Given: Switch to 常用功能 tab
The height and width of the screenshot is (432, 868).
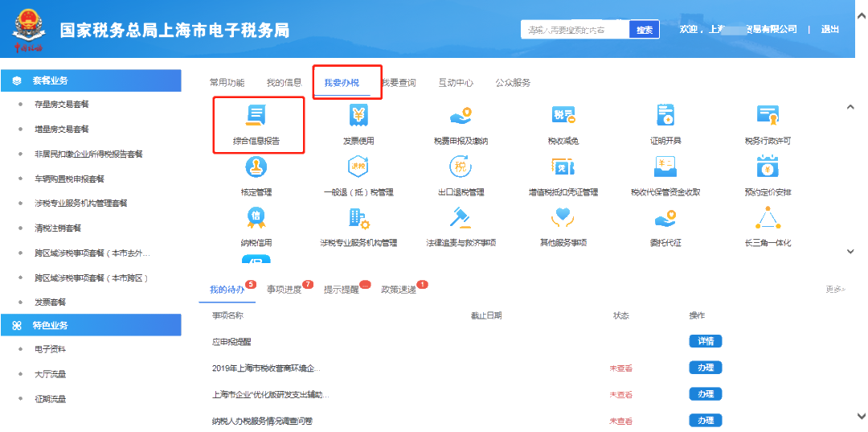Looking at the screenshot, I should click(227, 83).
